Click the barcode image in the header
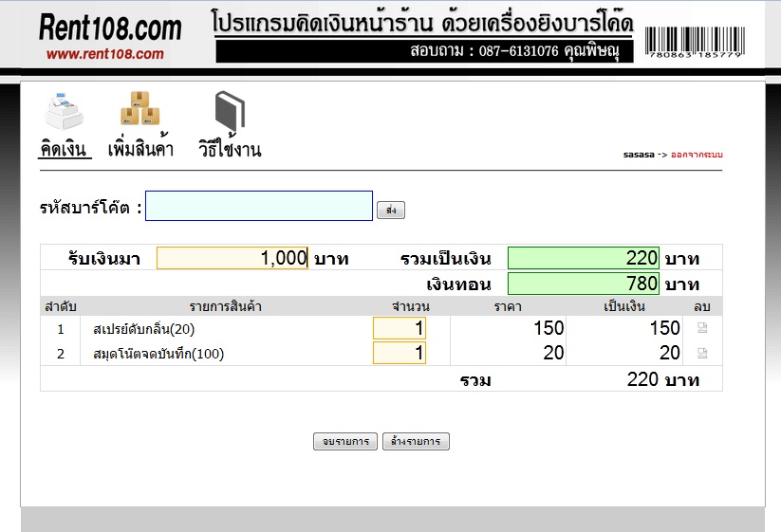 [694, 43]
